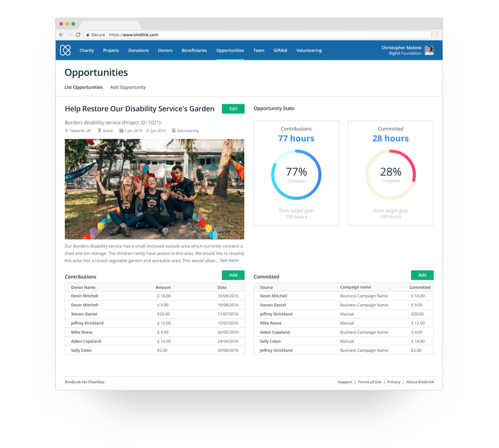Go to Donations section
This screenshot has height=448, width=499.
139,50
